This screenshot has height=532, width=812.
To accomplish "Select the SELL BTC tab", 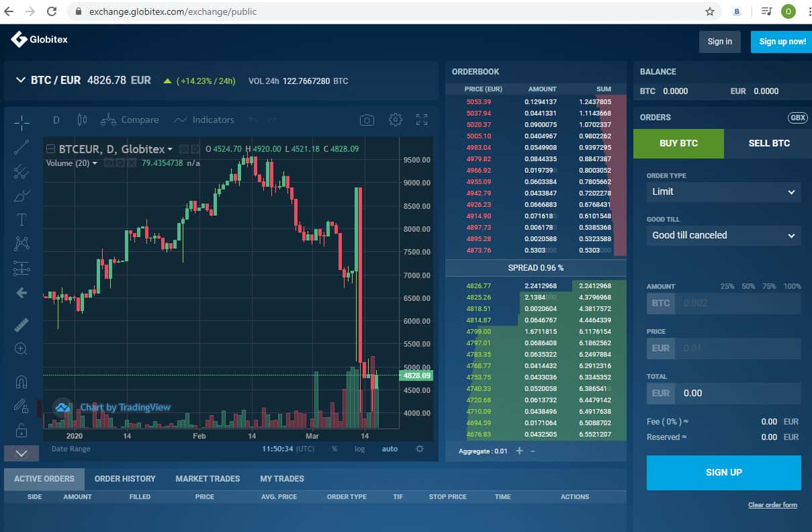I will [x=769, y=143].
